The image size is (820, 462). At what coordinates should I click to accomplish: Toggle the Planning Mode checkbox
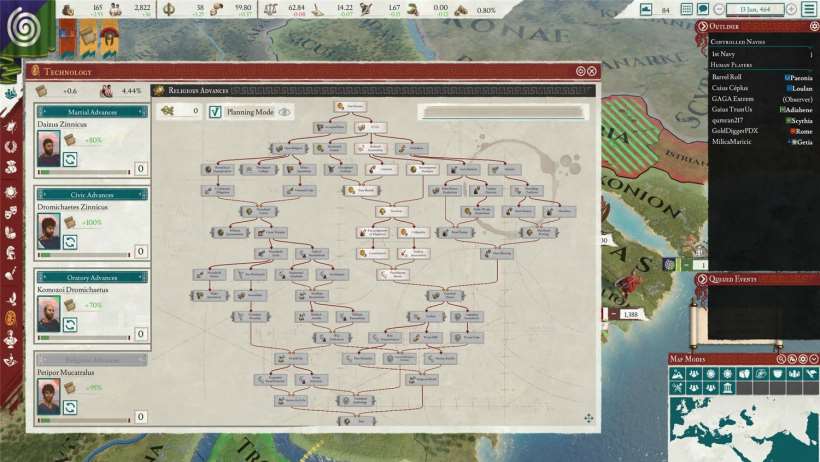pos(215,112)
